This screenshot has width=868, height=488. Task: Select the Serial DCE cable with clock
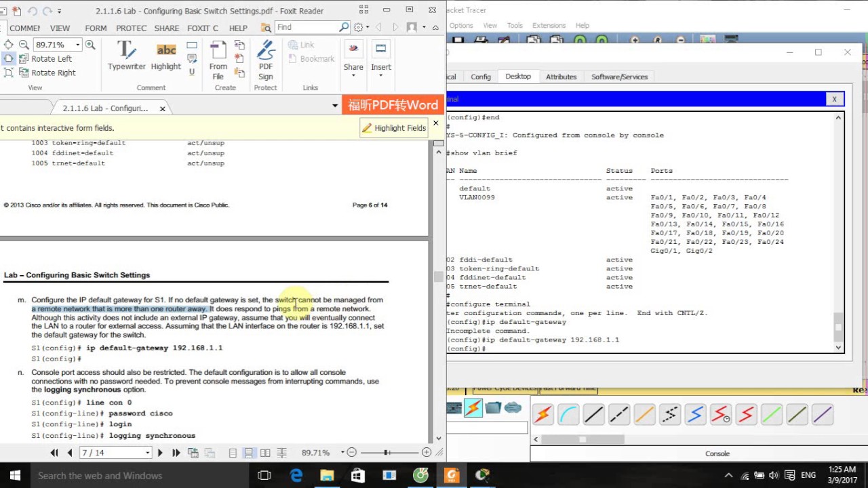pos(721,414)
